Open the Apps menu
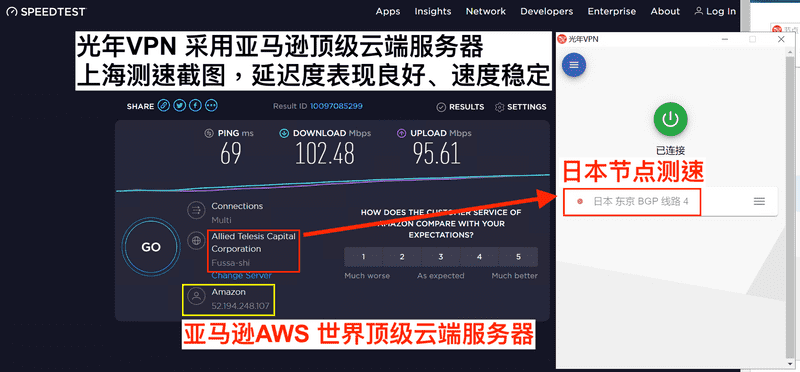Image resolution: width=800 pixels, height=372 pixels. 388,11
